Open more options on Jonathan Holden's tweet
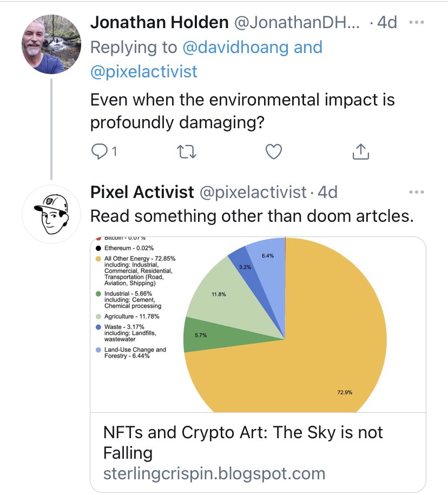Viewport: 448px width, 495px height. tap(417, 23)
